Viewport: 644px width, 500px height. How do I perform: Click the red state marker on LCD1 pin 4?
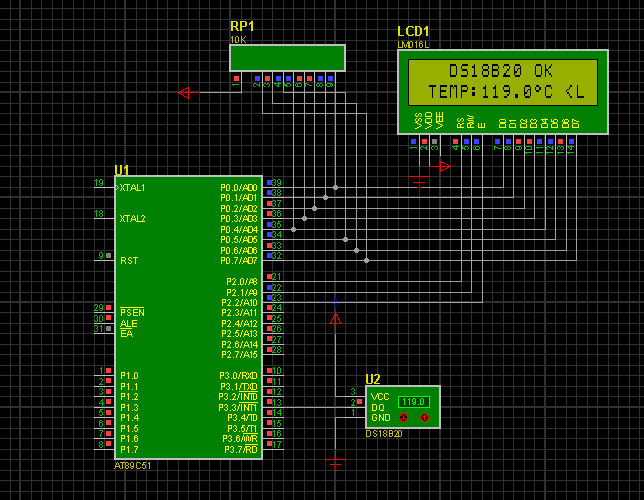pyautogui.click(x=455, y=142)
